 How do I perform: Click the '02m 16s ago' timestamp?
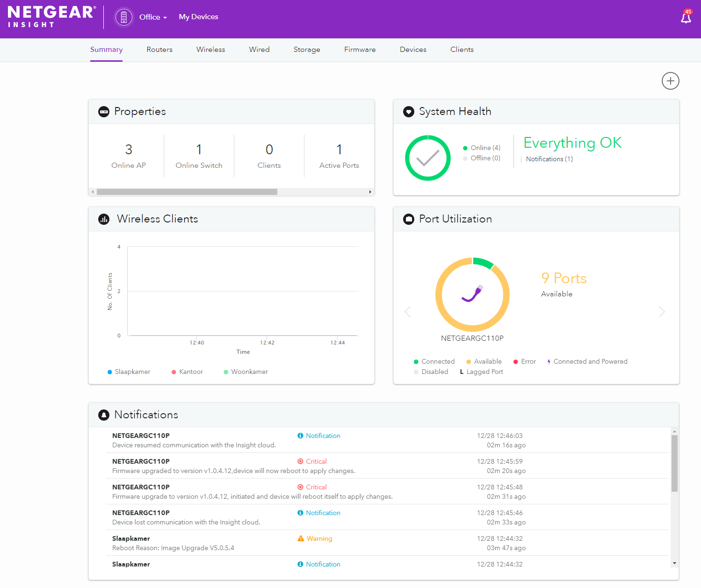pyautogui.click(x=506, y=445)
